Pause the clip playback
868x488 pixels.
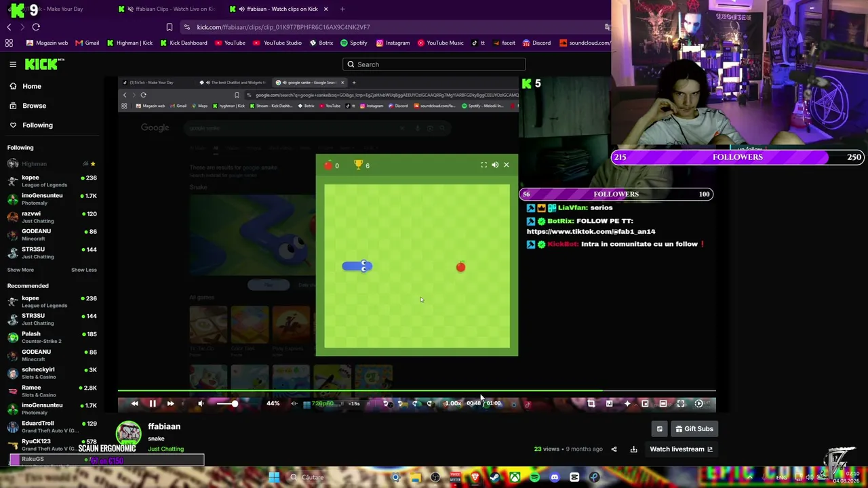(x=153, y=403)
